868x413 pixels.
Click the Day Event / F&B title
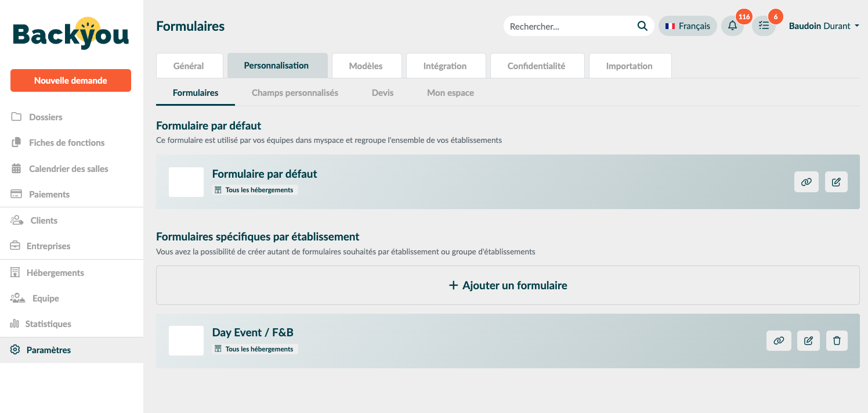pyautogui.click(x=253, y=332)
